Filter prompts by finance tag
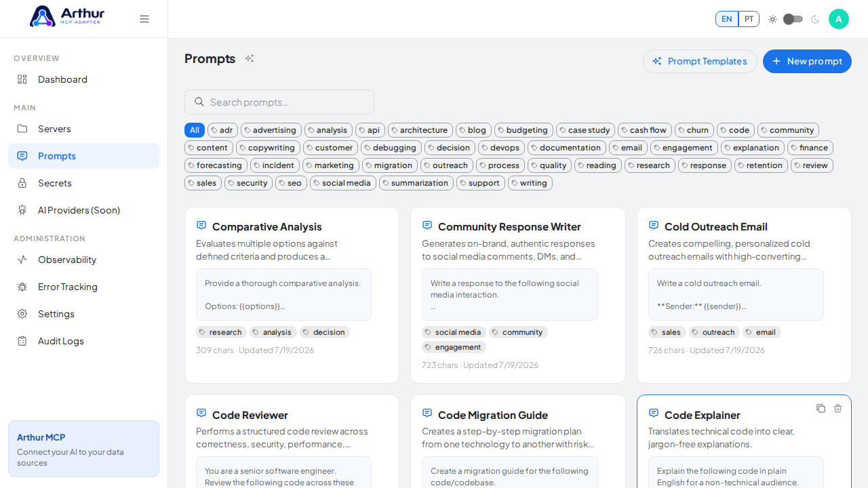This screenshot has width=868, height=488. coord(810,148)
